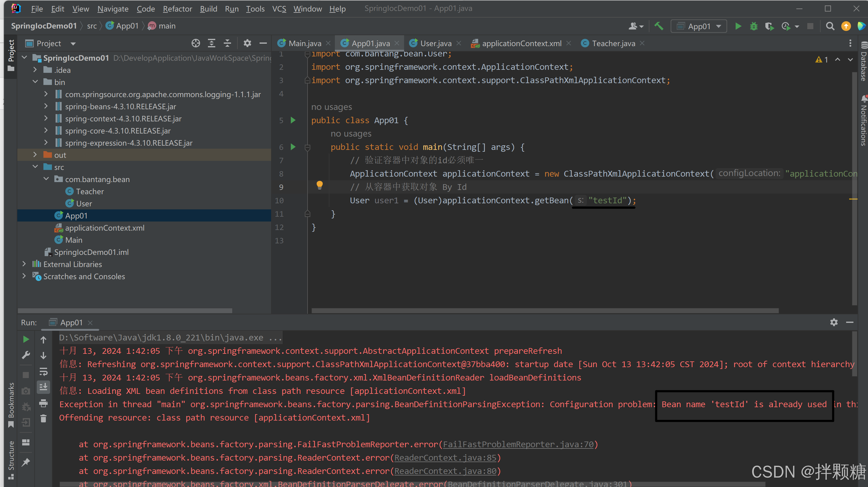The image size is (868, 487).
Task: Open the Refactor menu
Action: [177, 9]
